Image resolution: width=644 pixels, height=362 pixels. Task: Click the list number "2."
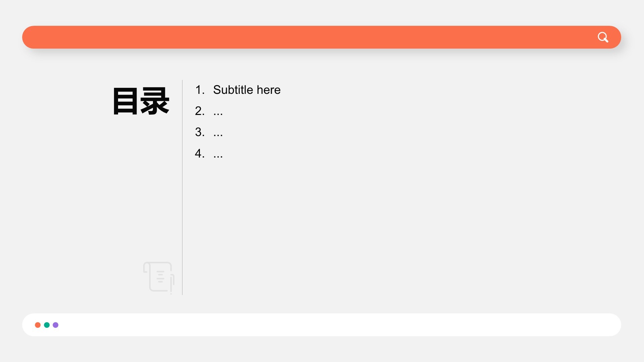(200, 111)
